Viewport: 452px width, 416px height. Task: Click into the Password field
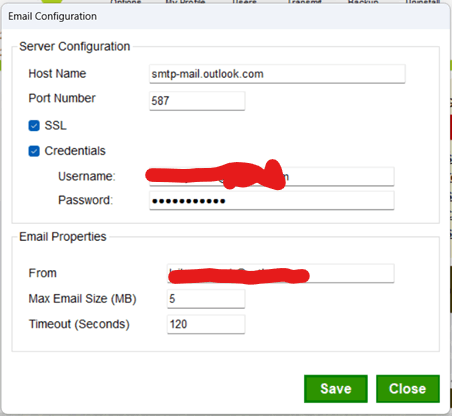point(272,200)
